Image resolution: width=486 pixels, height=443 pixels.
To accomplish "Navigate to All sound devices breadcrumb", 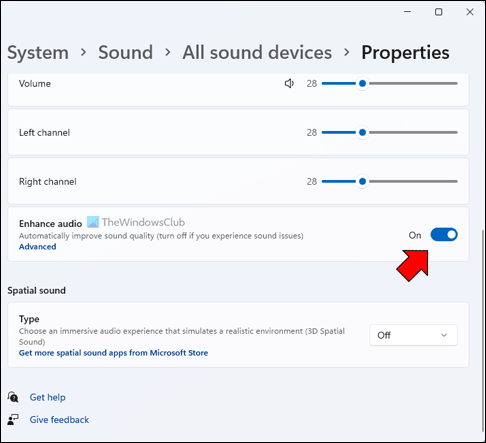I will (257, 53).
